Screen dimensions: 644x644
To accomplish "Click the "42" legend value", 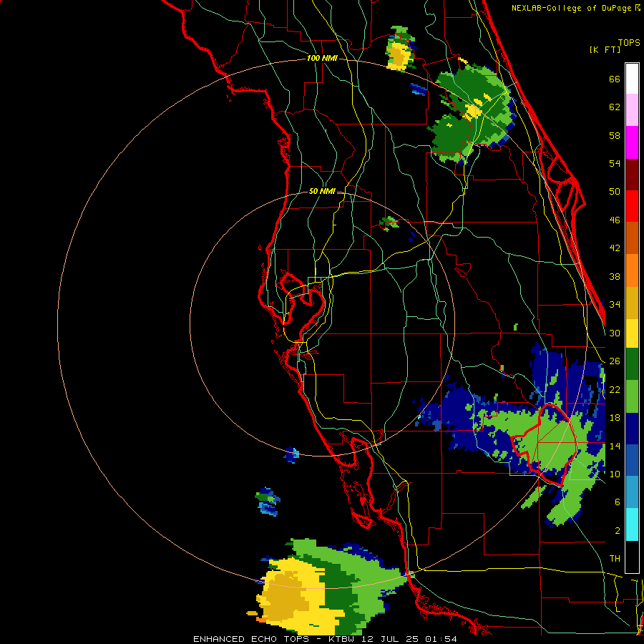I will click(615, 248).
